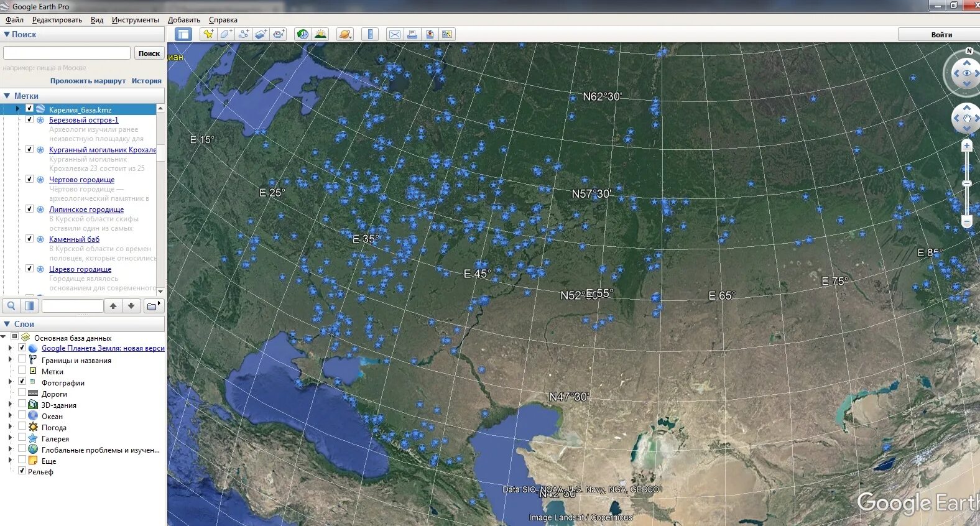The image size is (980, 526).
Task: Open the Редактировать menu
Action: [x=57, y=20]
